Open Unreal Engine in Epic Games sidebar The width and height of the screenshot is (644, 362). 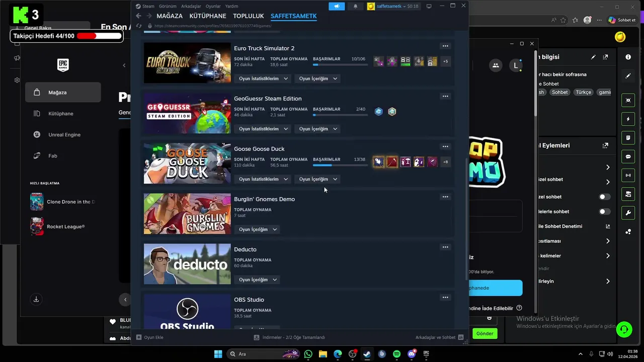coord(63,135)
